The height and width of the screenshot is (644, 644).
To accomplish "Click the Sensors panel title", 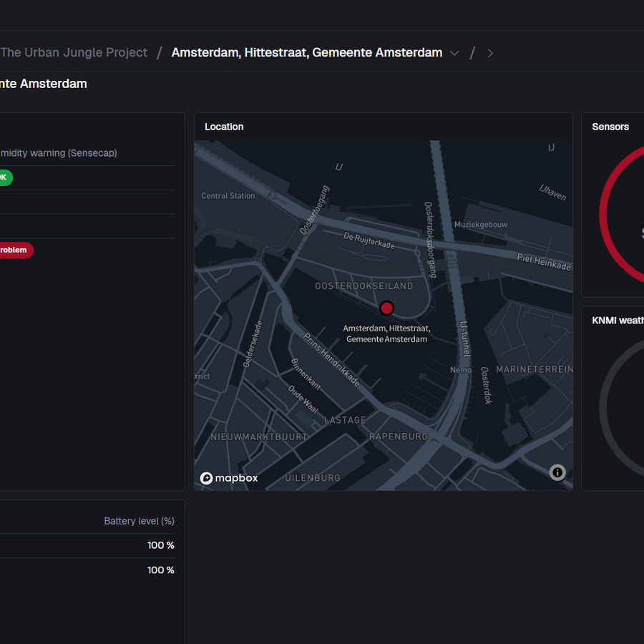I will coord(610,127).
